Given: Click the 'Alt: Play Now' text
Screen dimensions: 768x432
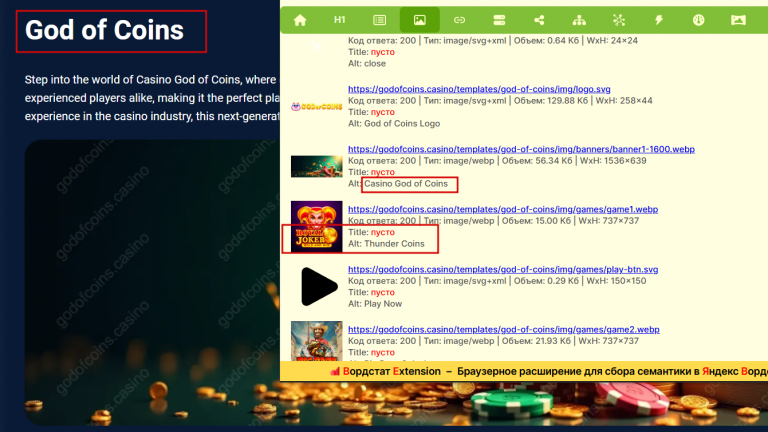Looking at the screenshot, I should pyautogui.click(x=375, y=304).
